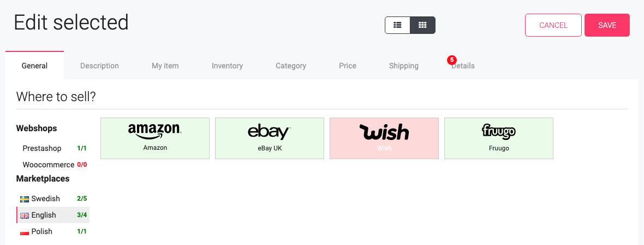Open the Description tab
644x245 pixels.
click(99, 66)
